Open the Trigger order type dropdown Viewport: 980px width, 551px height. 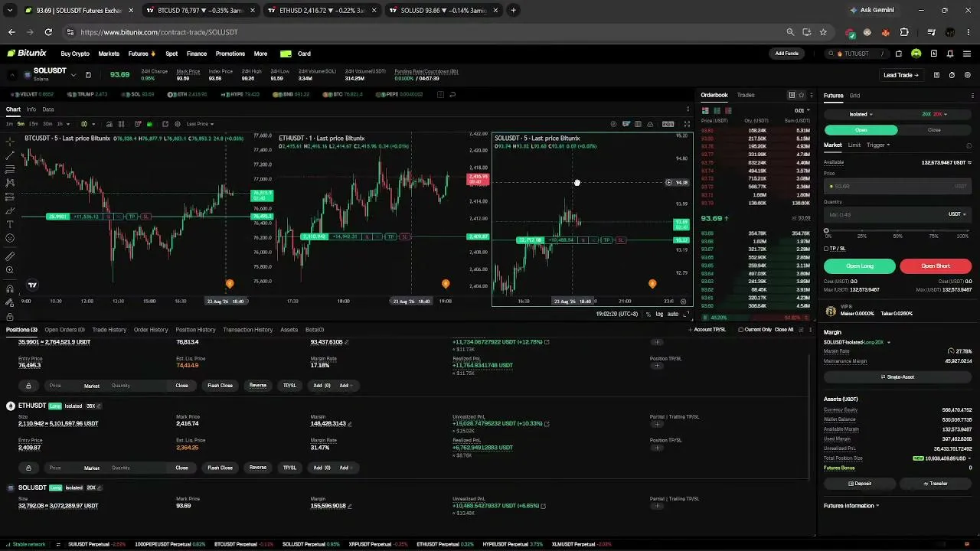pyautogui.click(x=878, y=145)
